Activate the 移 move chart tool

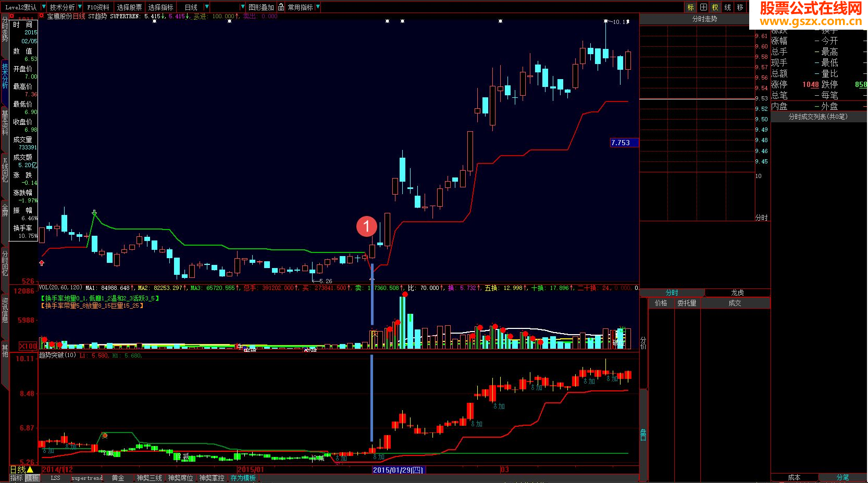coord(740,7)
